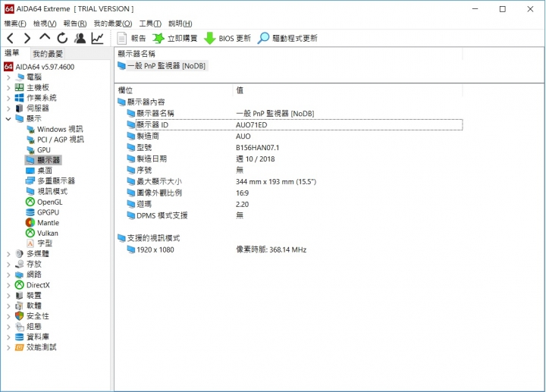Expand the 電腦 tree node
This screenshot has width=546, height=392.
(8, 77)
